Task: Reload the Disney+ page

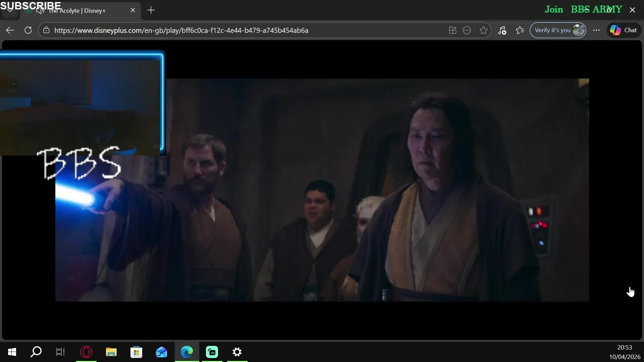Action: coord(28,30)
